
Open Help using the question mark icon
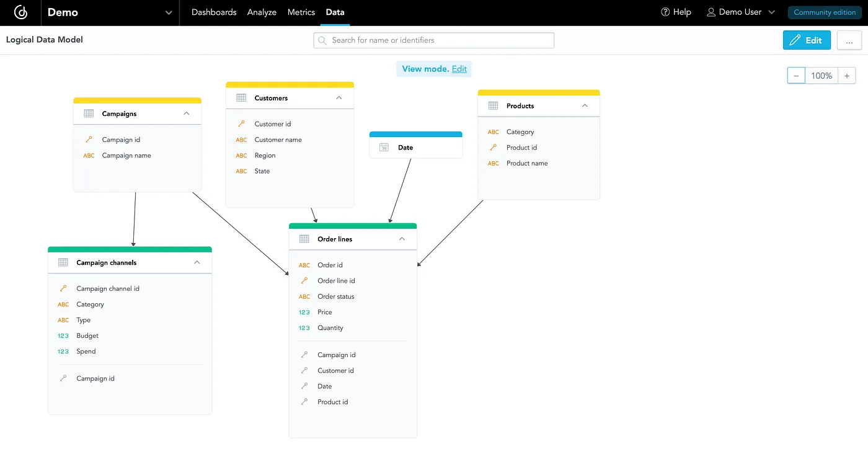pos(664,12)
